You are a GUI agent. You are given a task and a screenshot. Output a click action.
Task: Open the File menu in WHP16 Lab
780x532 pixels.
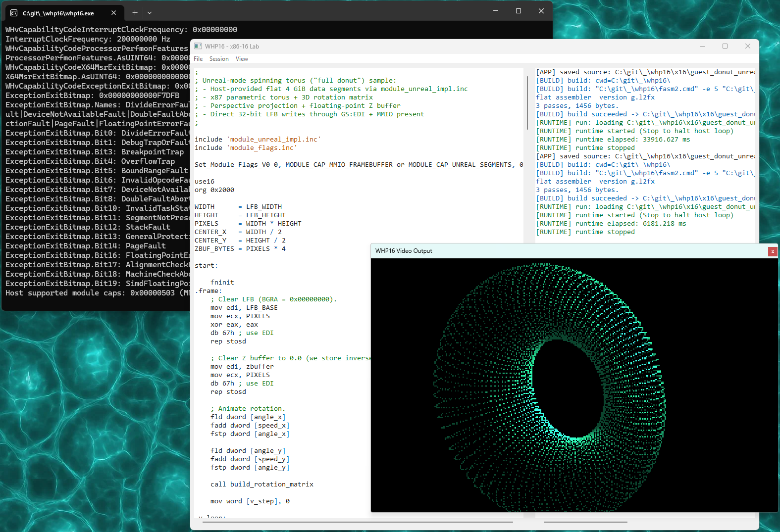(198, 59)
